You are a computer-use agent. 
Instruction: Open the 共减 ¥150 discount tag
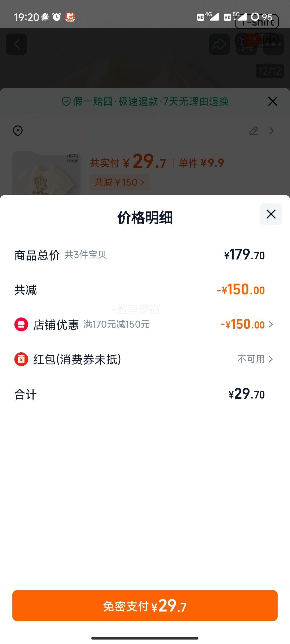pyautogui.click(x=119, y=182)
